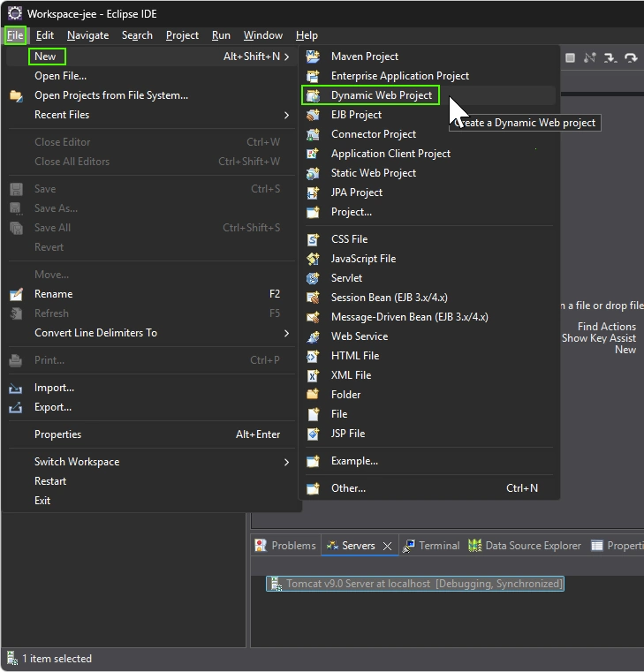Close the Servers tab
Screen dimensions: 644x672
click(387, 546)
